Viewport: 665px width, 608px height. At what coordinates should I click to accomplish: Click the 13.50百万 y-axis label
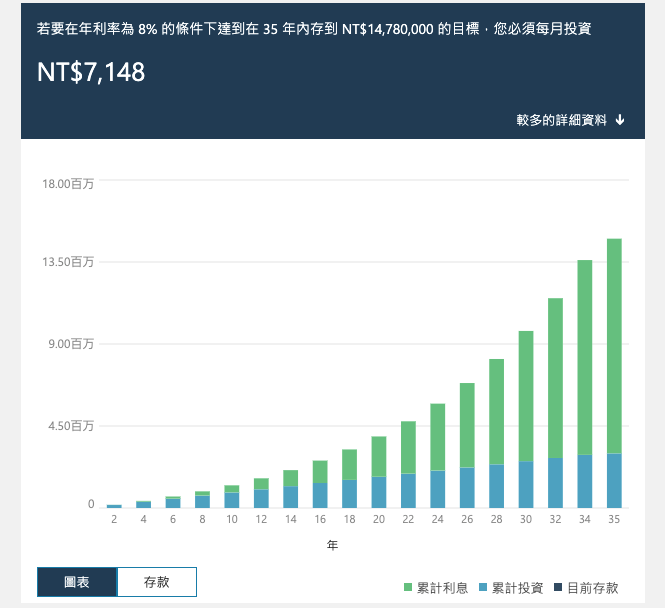(x=68, y=262)
